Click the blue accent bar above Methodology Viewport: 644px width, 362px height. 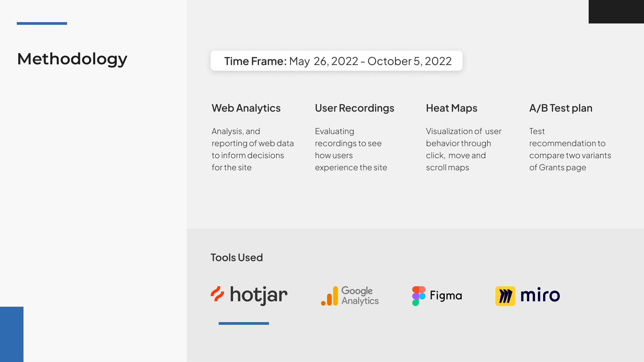pos(42,23)
